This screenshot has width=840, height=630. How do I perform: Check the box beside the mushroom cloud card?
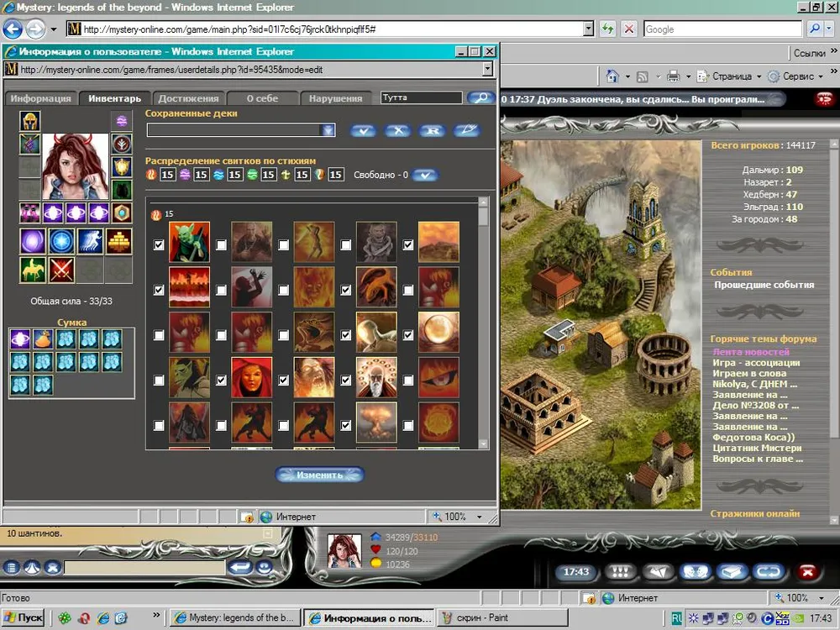346,426
